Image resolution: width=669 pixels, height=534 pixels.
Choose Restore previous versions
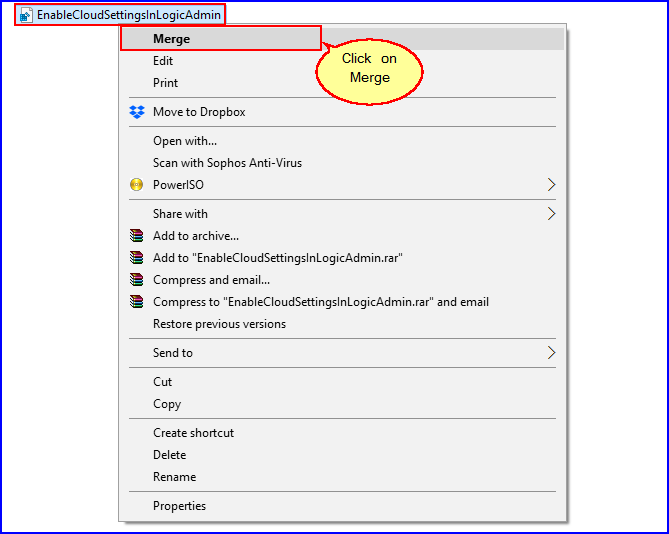coord(219,324)
